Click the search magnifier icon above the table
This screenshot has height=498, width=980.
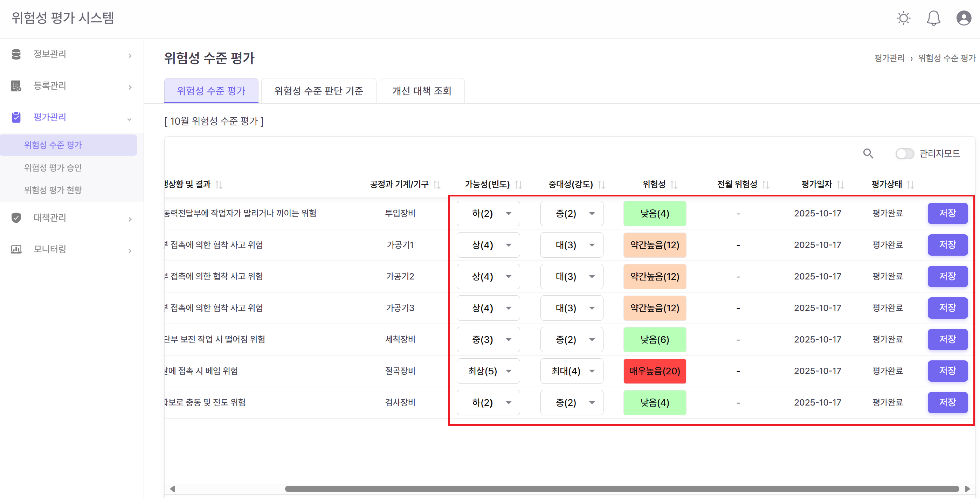868,153
